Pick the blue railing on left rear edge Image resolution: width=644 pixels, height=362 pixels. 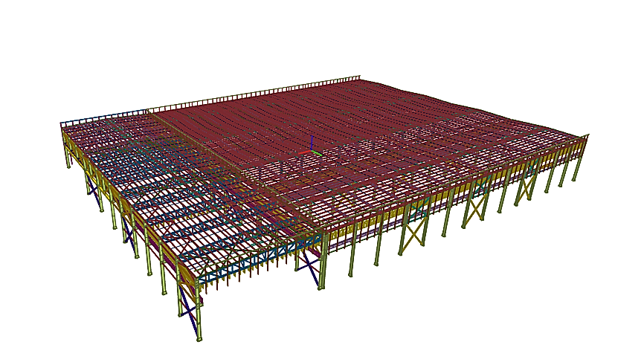[104, 118]
